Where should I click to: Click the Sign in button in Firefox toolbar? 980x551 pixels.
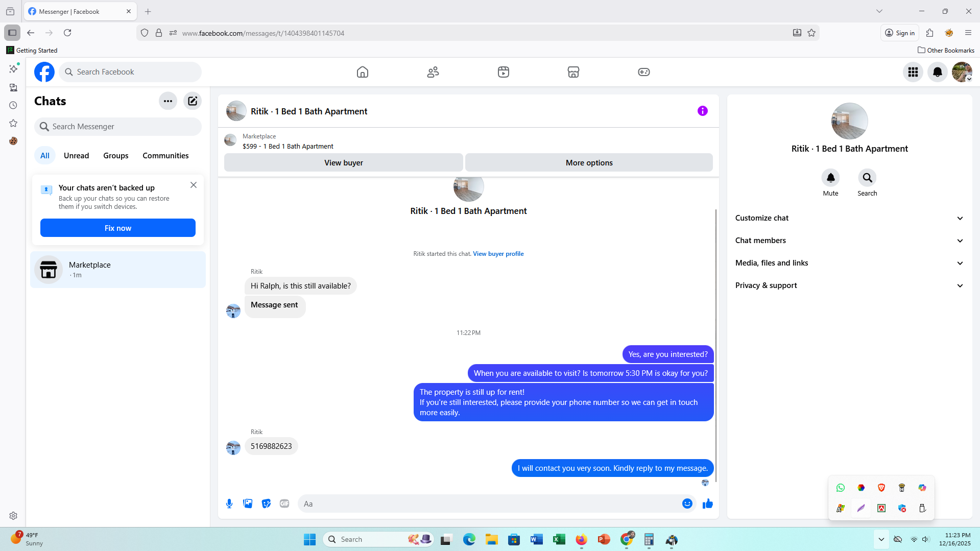[900, 33]
